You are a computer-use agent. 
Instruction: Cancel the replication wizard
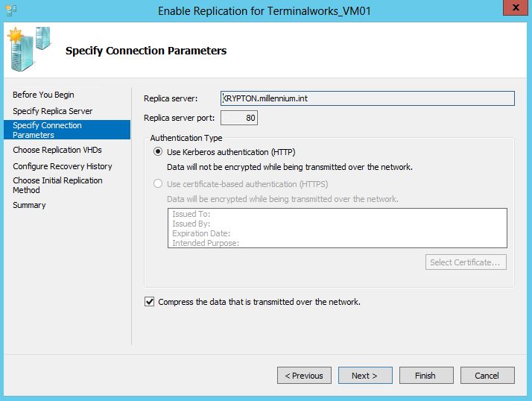487,375
